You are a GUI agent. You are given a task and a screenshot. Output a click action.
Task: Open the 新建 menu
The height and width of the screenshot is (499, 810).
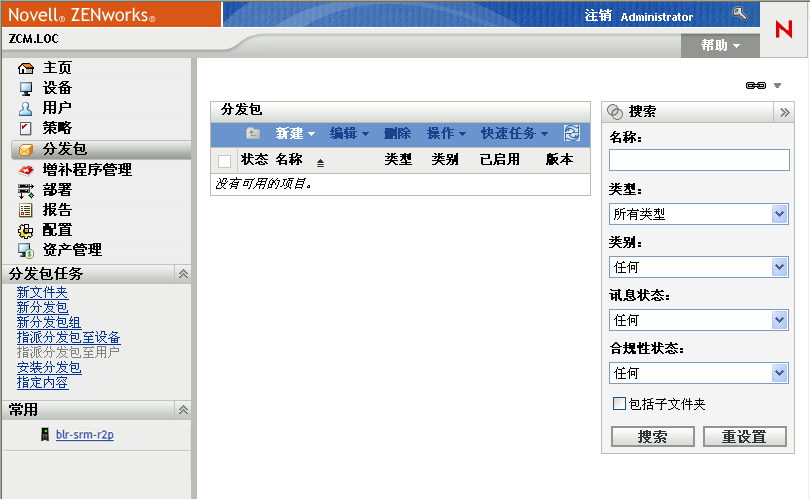(x=295, y=133)
